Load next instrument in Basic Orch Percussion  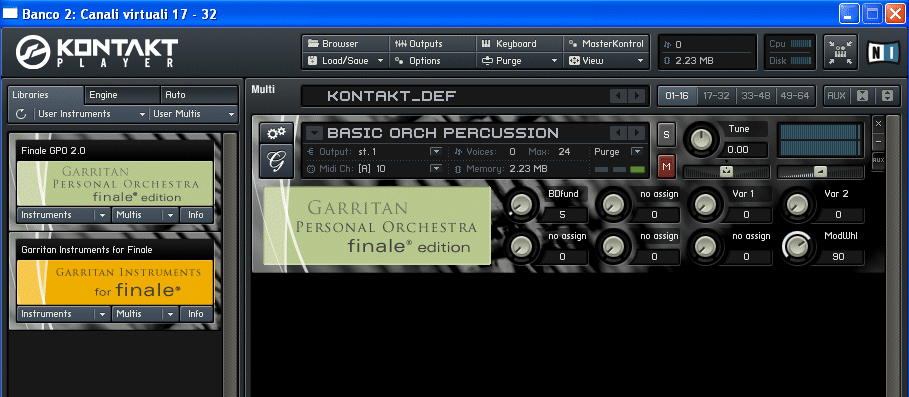(x=636, y=133)
